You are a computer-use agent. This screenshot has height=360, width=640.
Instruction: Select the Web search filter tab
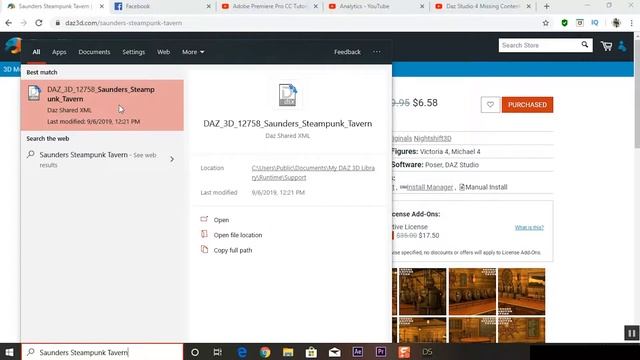coord(163,52)
